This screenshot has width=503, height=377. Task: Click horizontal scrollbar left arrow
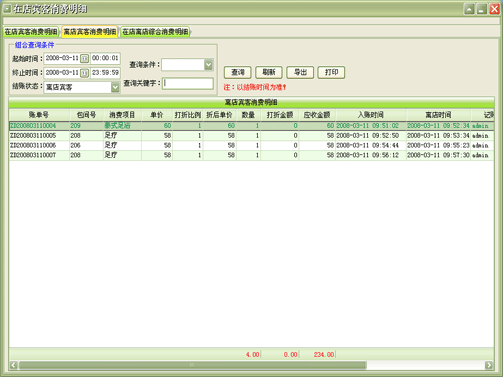click(x=13, y=365)
